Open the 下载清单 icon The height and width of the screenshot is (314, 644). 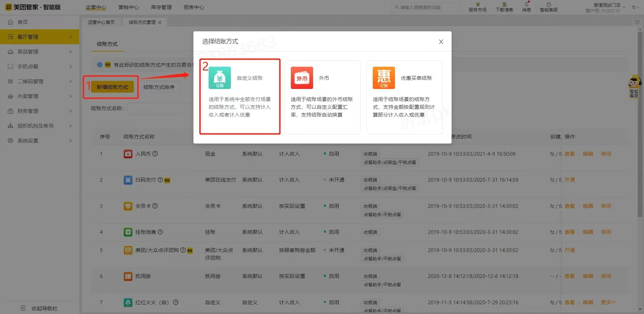pos(504,7)
